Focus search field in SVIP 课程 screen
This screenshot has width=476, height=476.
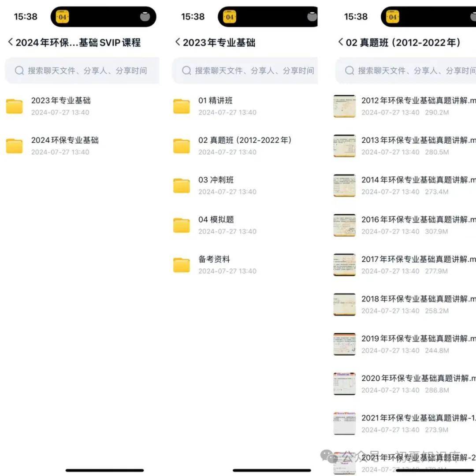[x=82, y=71]
